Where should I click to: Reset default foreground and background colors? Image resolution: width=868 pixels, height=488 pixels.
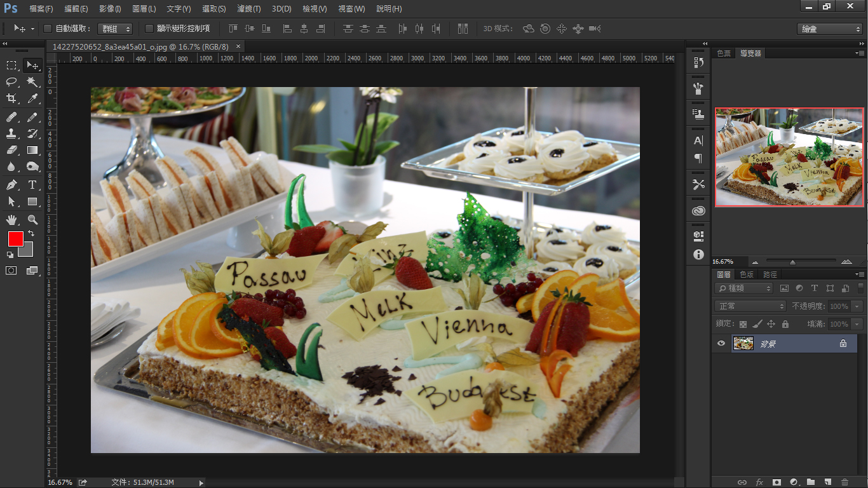click(x=10, y=254)
